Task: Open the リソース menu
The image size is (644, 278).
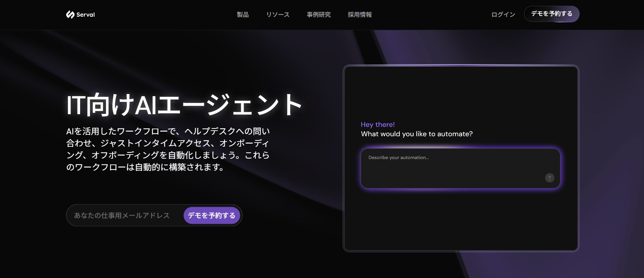Action: point(278,15)
